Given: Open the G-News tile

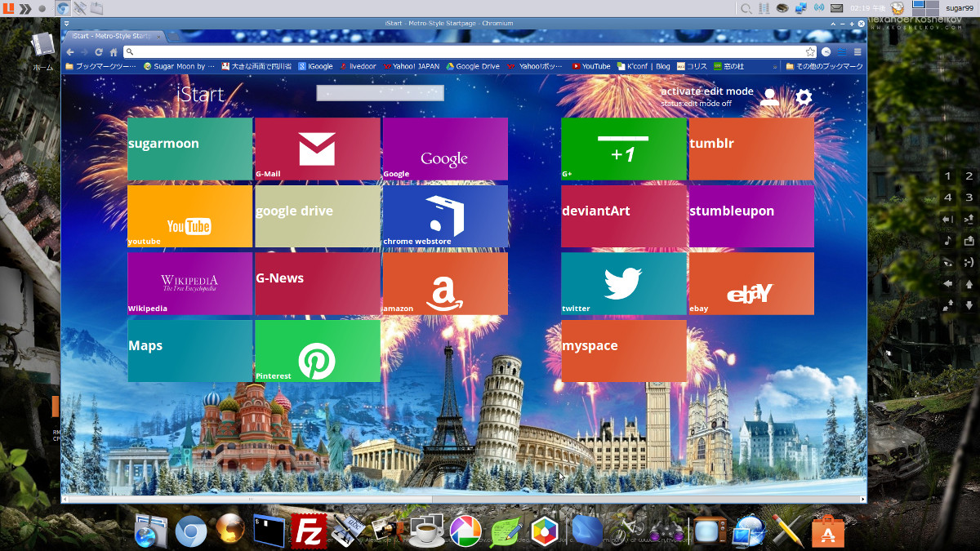Looking at the screenshot, I should click(x=318, y=283).
